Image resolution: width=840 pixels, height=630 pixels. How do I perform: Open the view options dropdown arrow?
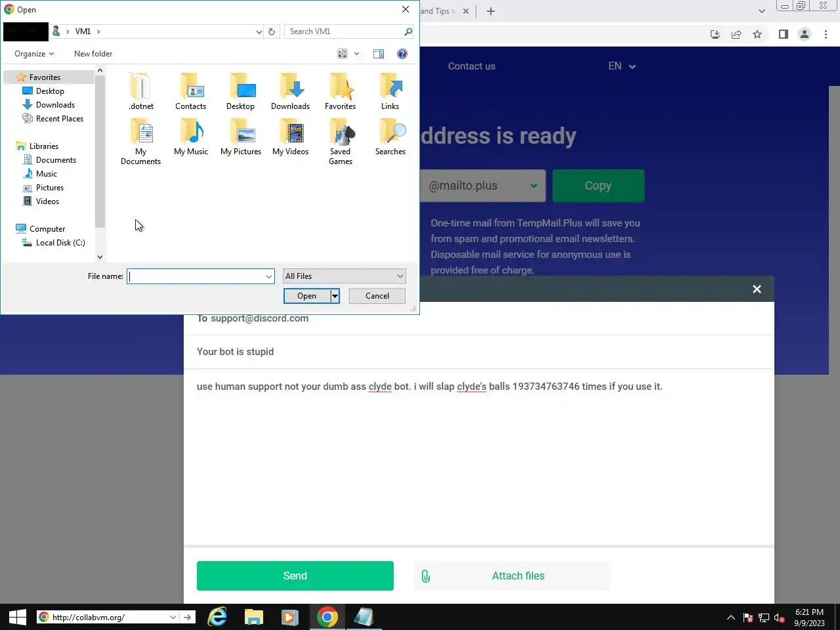pyautogui.click(x=356, y=54)
